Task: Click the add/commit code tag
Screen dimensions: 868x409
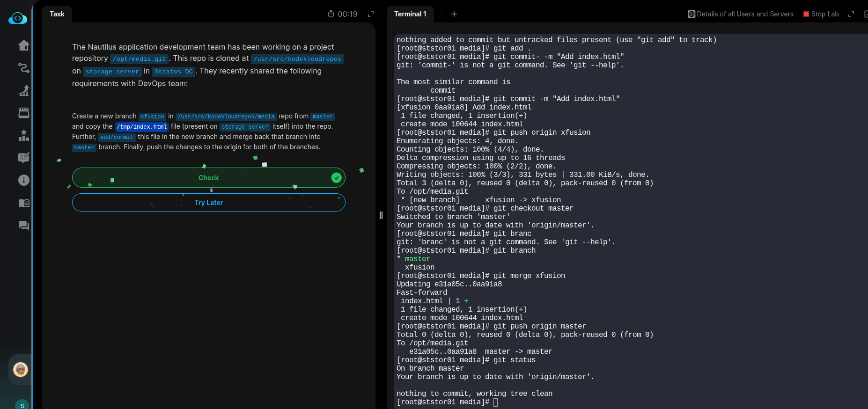Action: pyautogui.click(x=117, y=137)
